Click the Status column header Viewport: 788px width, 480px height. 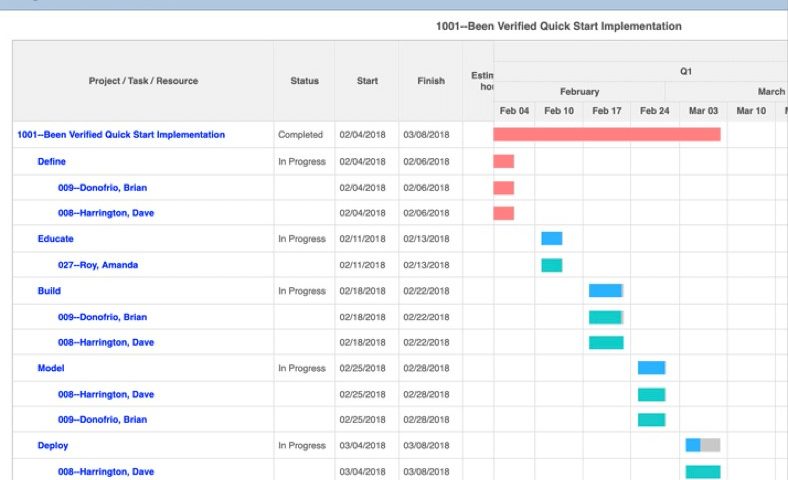click(x=305, y=81)
